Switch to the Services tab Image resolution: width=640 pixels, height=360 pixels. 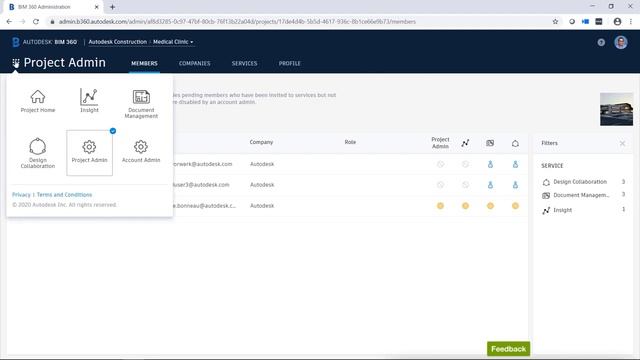[x=244, y=63]
